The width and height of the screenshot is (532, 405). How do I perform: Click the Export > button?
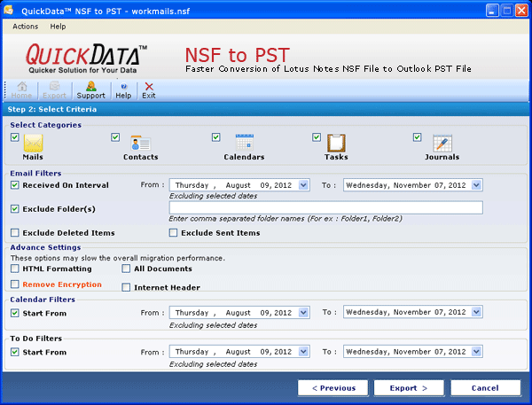pyautogui.click(x=409, y=388)
